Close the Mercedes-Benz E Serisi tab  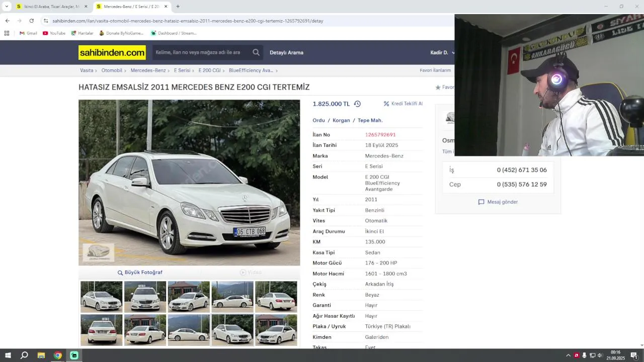click(x=166, y=7)
